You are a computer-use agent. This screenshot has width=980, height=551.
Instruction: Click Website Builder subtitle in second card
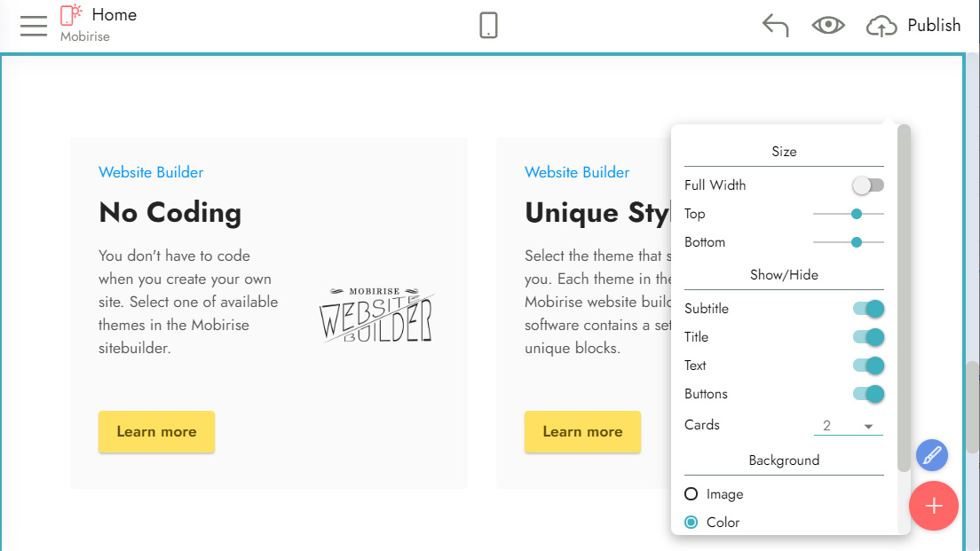click(x=577, y=172)
